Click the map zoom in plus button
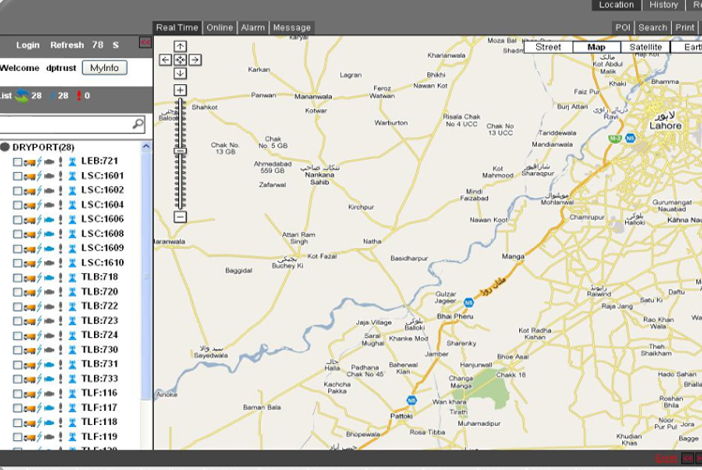Screen dimensions: 702x470 point(180,90)
